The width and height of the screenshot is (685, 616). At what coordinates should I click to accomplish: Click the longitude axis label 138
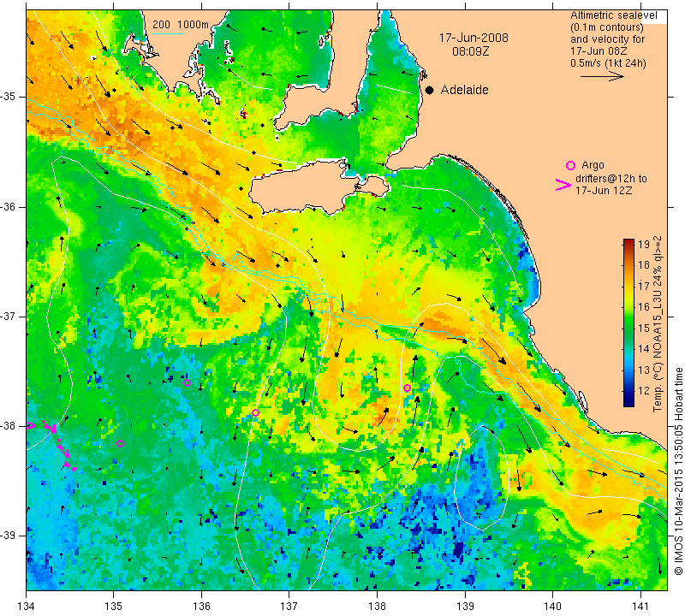(377, 606)
